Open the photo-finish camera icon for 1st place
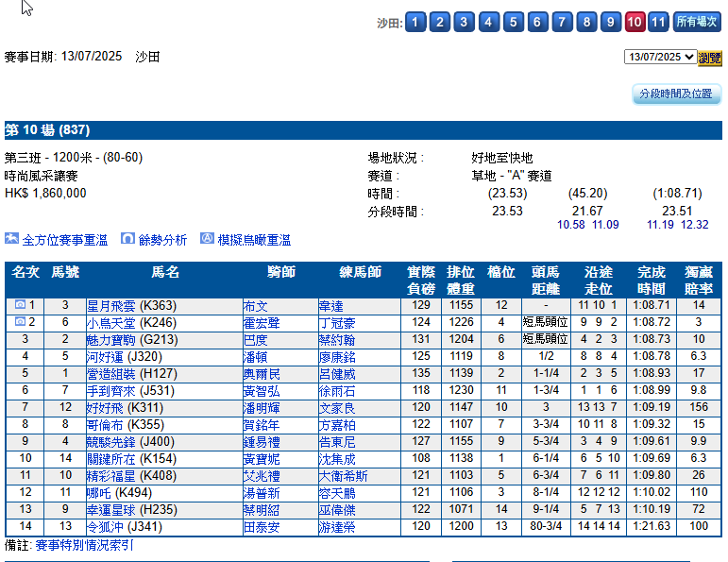This screenshot has width=728, height=562. point(20,305)
